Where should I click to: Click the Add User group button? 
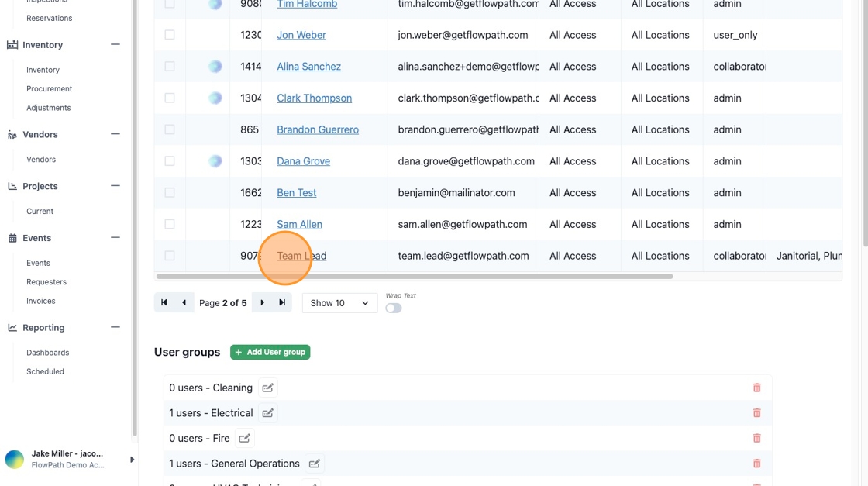[270, 352]
